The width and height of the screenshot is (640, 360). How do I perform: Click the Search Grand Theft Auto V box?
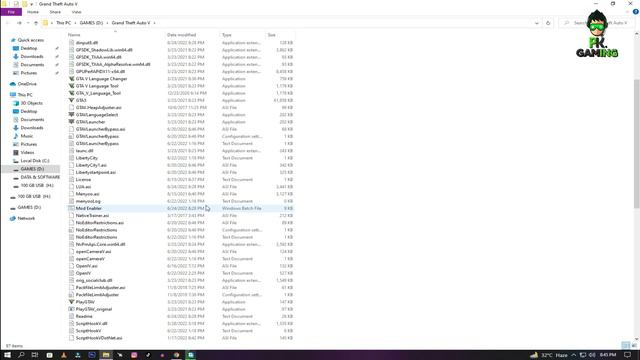[597, 23]
